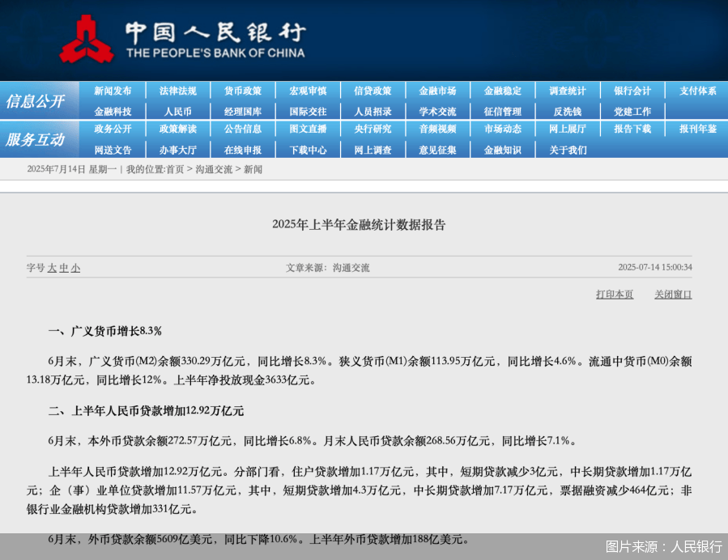Select 银行会计 menu entry

pos(632,91)
